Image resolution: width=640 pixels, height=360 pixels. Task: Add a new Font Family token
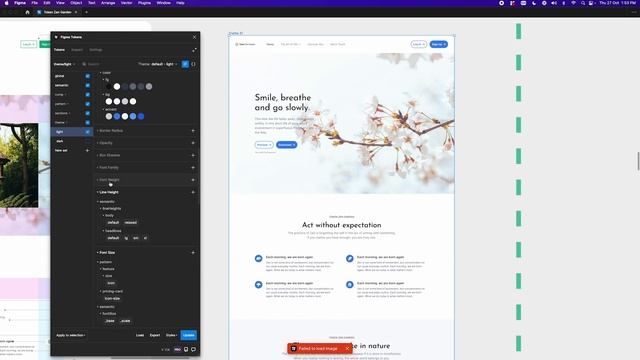(193, 167)
